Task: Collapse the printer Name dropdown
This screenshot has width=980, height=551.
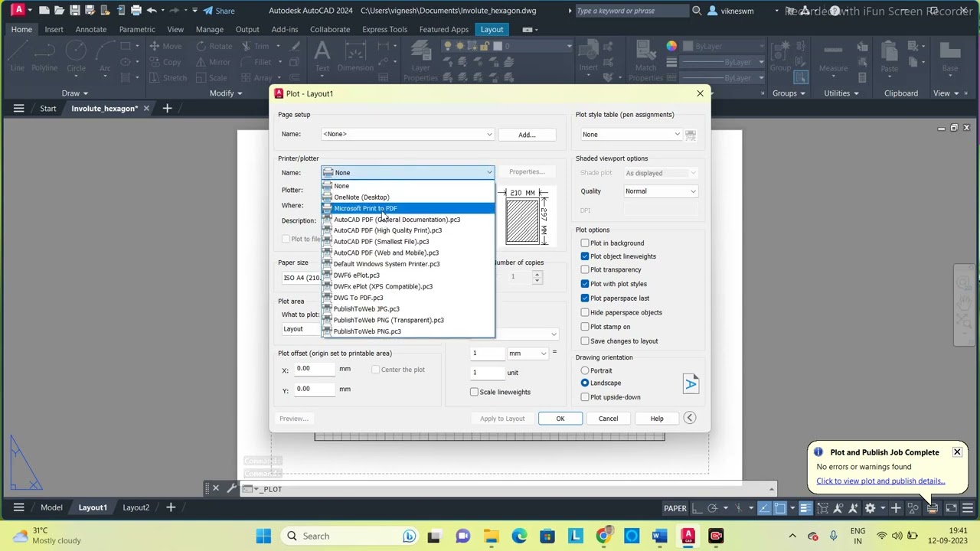Action: coord(488,173)
